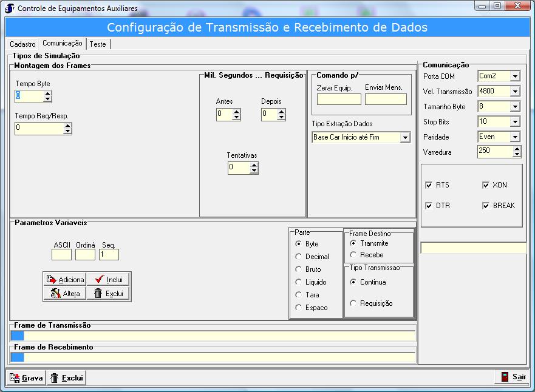The image size is (535, 392).
Task: Toggle the BREAK checkbox
Action: [x=486, y=206]
